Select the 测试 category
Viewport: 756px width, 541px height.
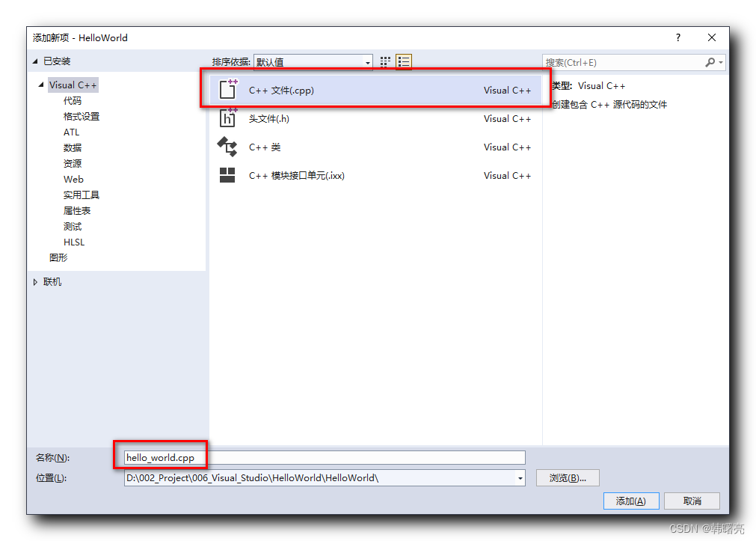pos(73,226)
